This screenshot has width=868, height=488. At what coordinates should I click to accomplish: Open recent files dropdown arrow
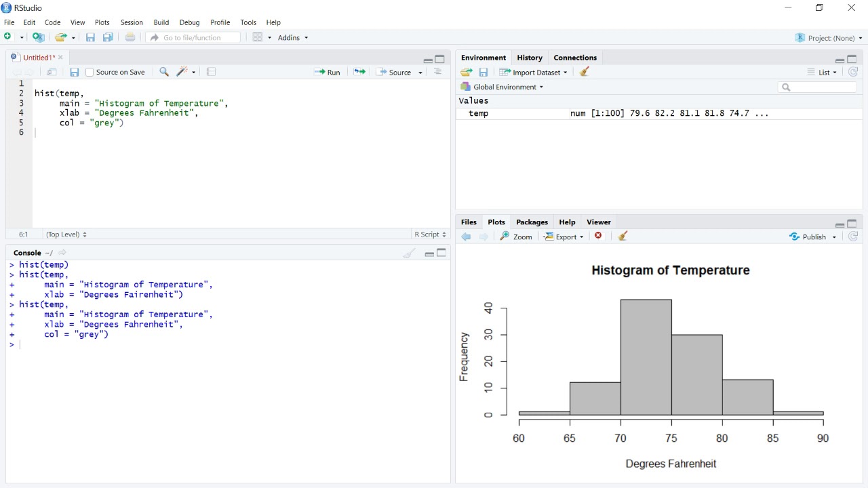[73, 38]
